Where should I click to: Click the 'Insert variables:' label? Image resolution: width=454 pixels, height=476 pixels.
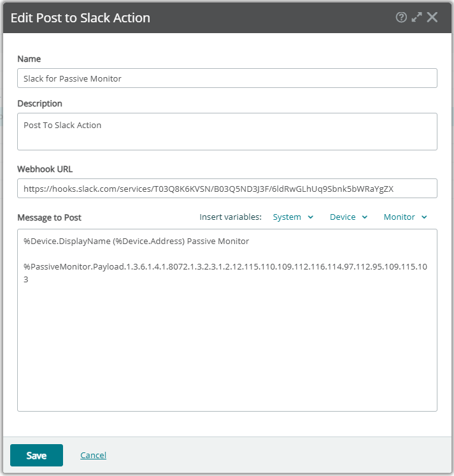point(231,217)
